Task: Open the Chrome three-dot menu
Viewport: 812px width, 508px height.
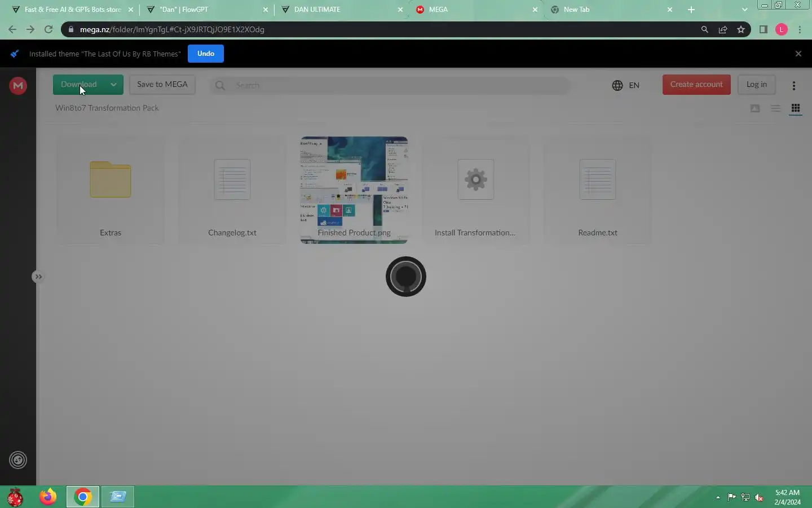Action: [x=800, y=29]
